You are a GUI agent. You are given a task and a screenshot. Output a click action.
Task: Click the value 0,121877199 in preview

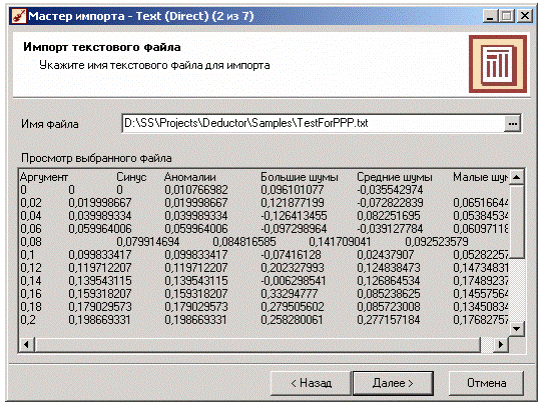click(292, 203)
